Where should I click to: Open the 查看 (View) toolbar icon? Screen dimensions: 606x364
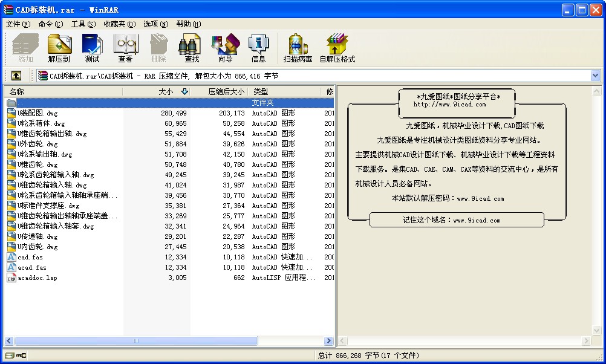click(125, 48)
